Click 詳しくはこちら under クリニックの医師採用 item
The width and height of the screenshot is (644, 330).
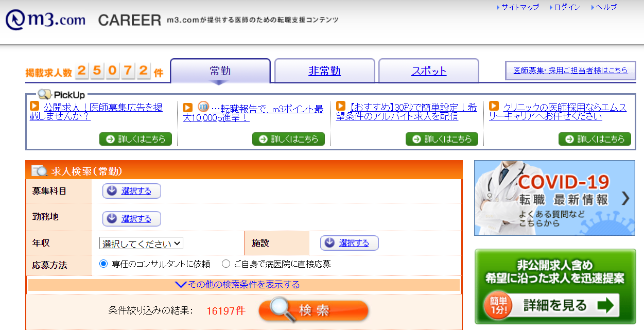595,139
